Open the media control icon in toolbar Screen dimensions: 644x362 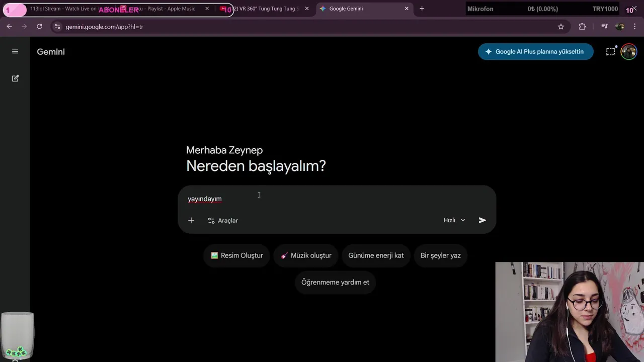click(x=604, y=27)
